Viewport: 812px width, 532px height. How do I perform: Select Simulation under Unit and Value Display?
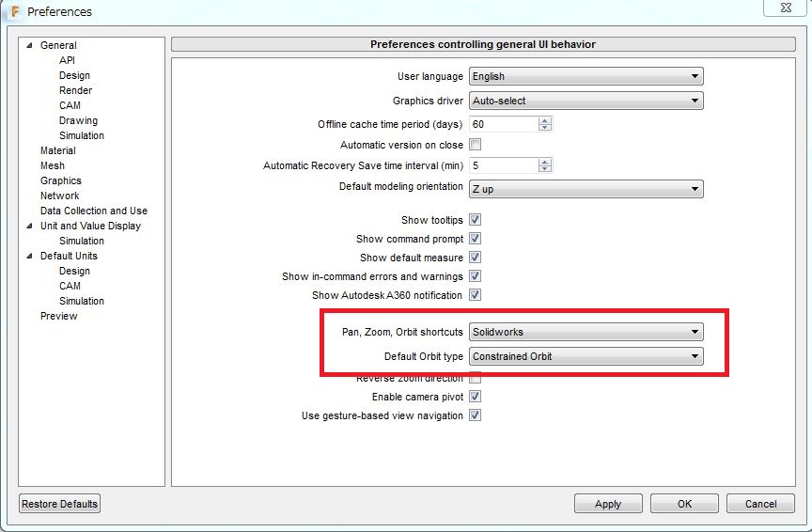82,241
